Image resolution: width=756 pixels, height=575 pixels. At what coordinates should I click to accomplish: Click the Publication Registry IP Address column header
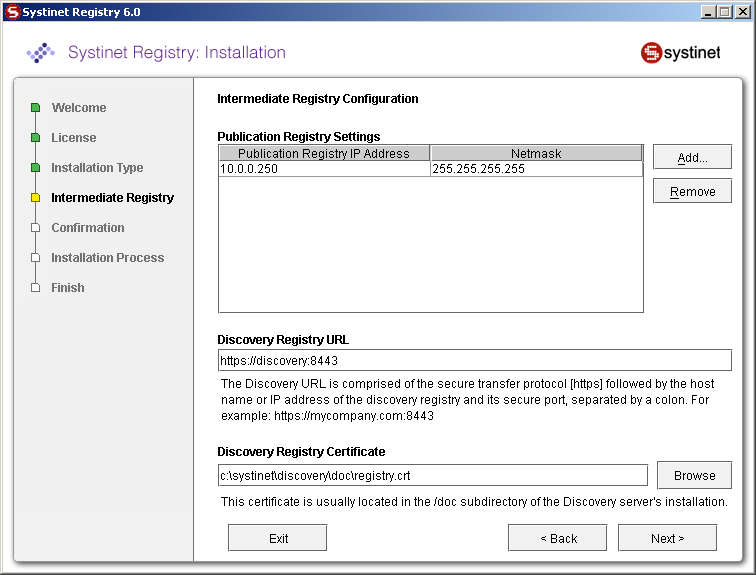(x=324, y=153)
